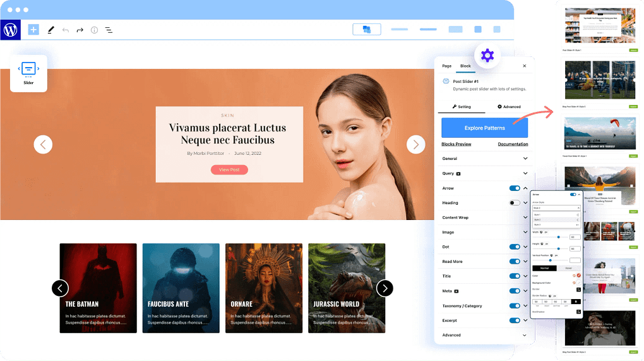Image resolution: width=644 pixels, height=361 pixels.
Task: Expand the Heading section chevron
Action: point(525,203)
